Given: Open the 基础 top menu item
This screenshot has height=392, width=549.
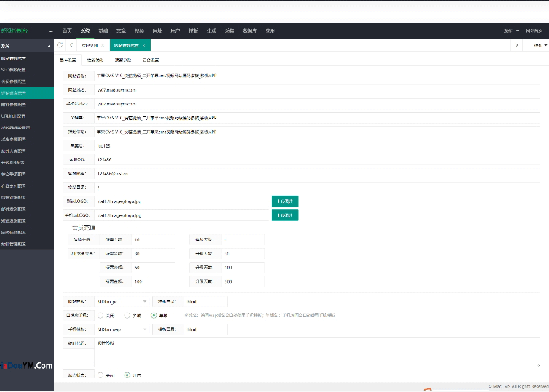Looking at the screenshot, I should [x=103, y=31].
